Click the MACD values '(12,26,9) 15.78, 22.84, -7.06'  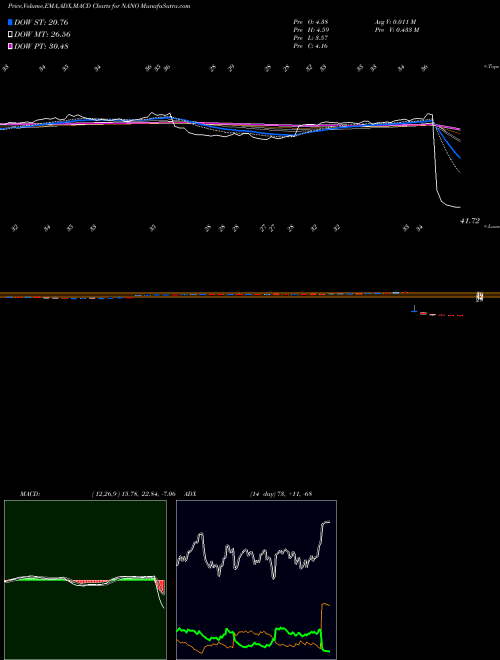click(133, 494)
